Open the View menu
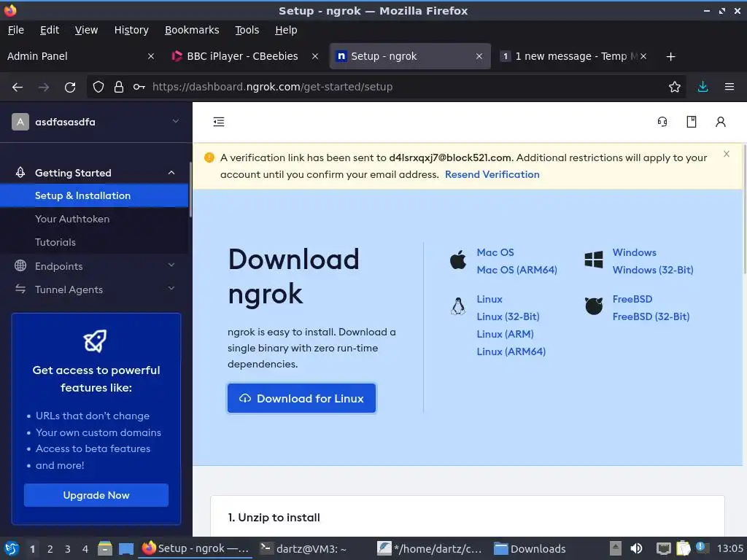The image size is (747, 560). [86, 30]
